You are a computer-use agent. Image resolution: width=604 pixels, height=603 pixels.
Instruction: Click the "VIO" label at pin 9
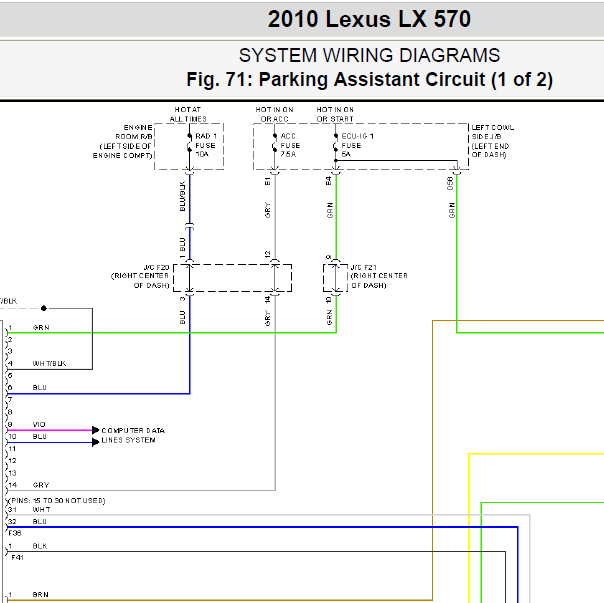(39, 424)
